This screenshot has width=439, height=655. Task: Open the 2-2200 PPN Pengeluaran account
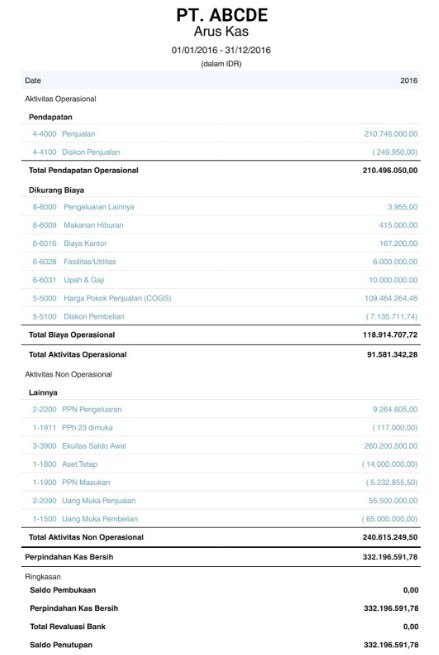[77, 409]
